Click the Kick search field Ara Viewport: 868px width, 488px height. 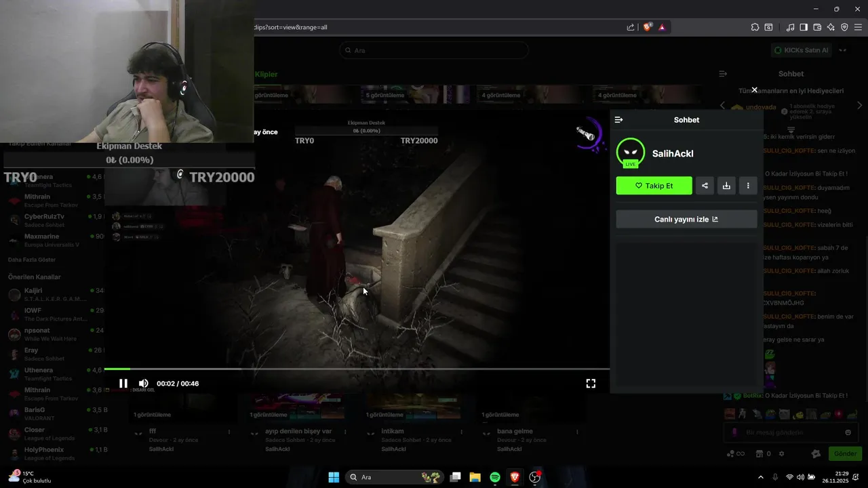434,50
